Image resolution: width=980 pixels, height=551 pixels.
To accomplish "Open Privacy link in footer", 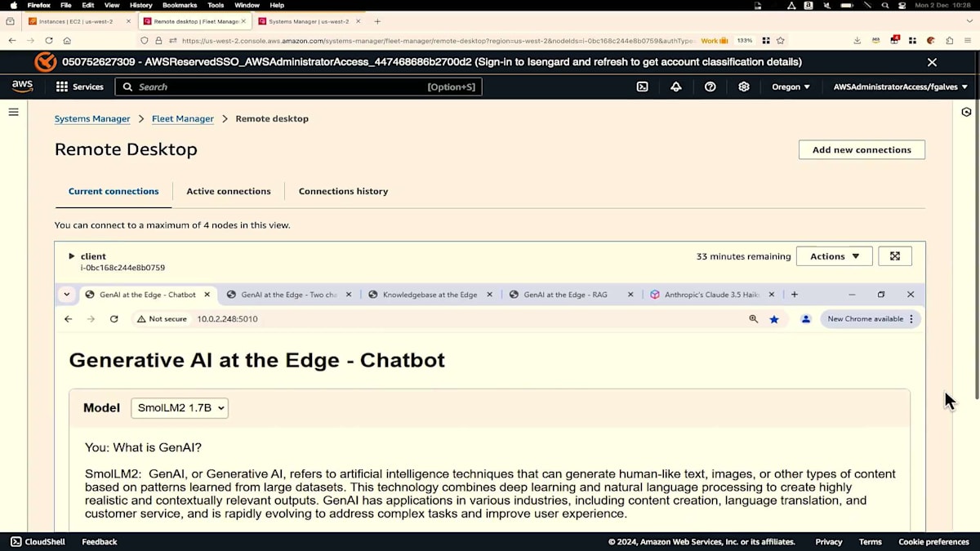I will point(828,542).
